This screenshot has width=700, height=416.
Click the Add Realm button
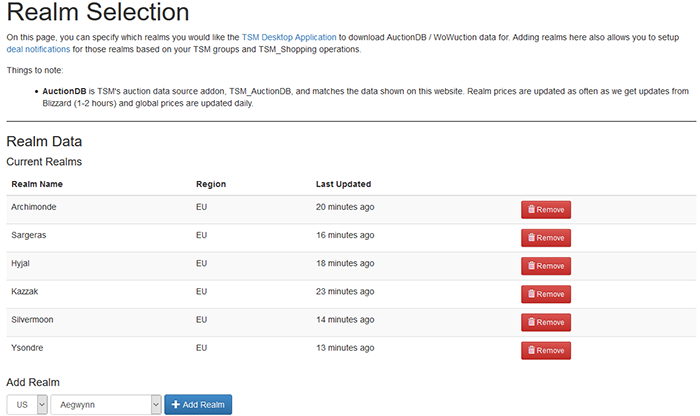pos(198,404)
